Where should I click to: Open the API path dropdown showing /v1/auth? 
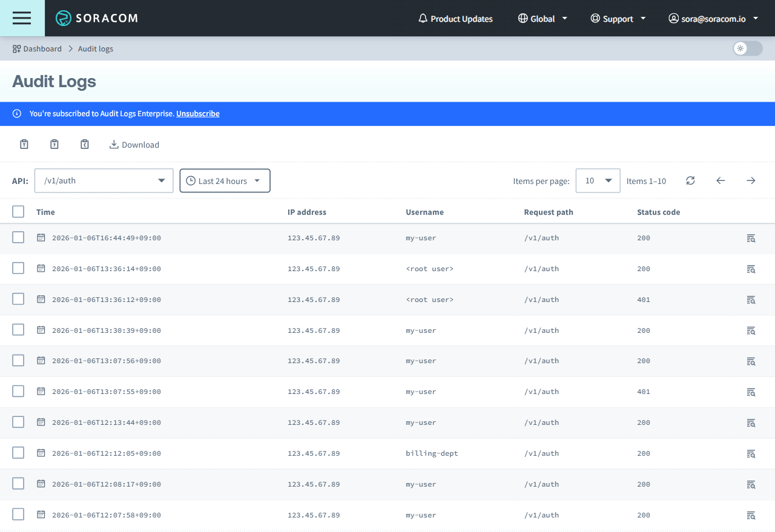tap(104, 180)
